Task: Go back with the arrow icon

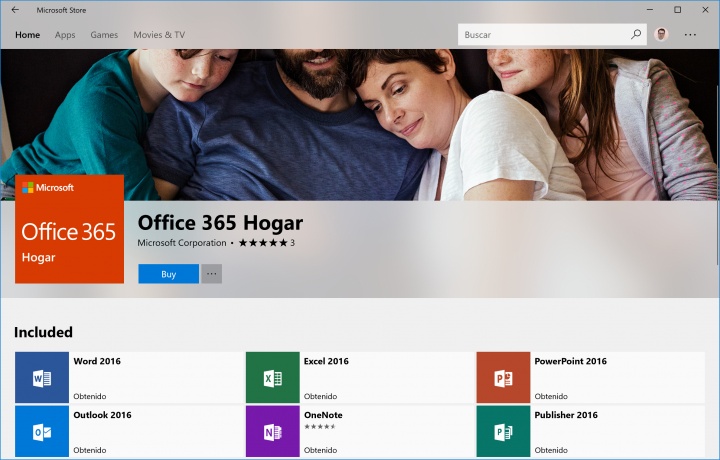Action: pyautogui.click(x=15, y=10)
